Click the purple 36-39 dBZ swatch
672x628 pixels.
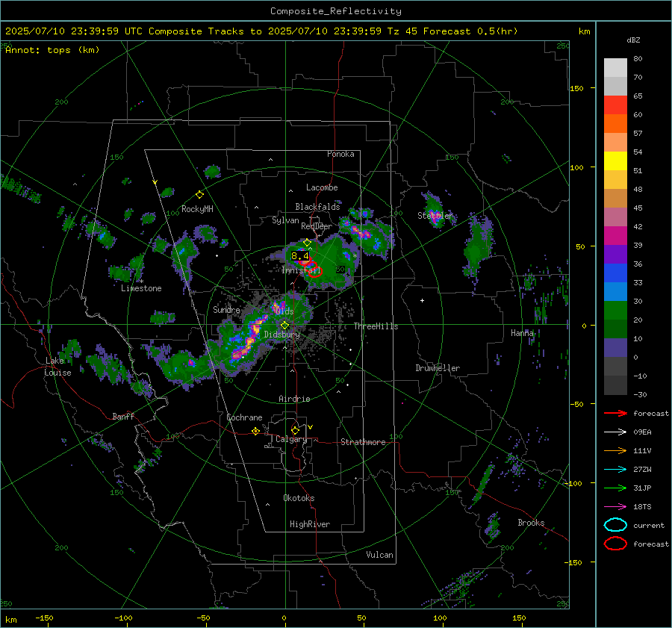point(615,255)
